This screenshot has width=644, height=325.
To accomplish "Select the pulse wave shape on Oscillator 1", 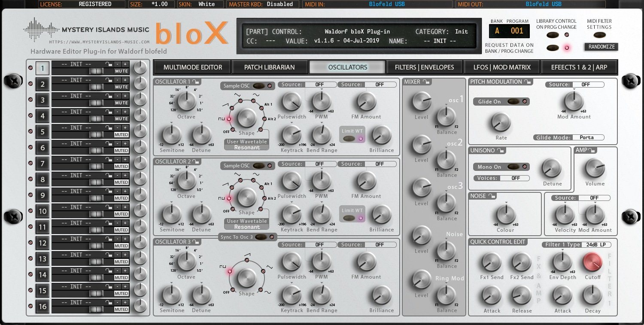I will click(x=228, y=119).
